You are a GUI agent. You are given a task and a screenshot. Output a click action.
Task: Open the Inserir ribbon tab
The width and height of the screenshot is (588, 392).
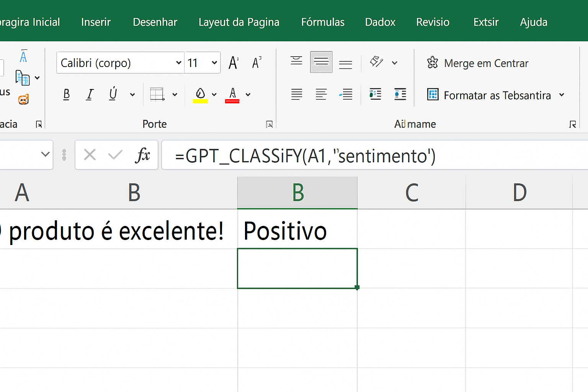[96, 22]
